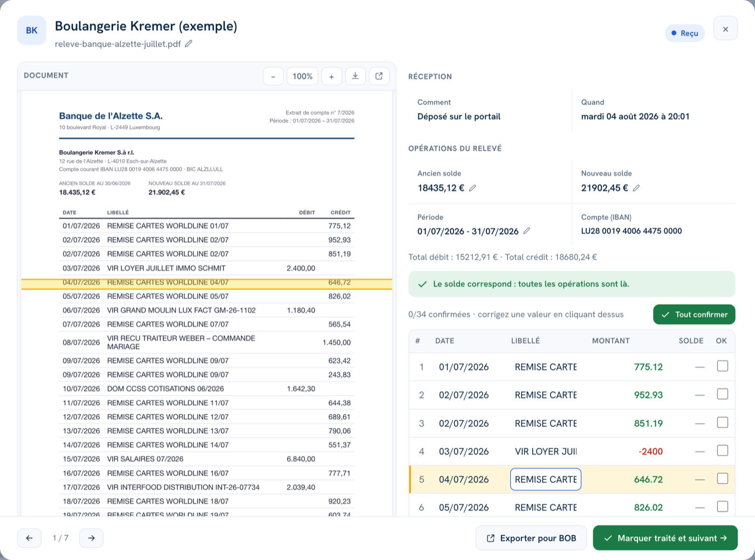This screenshot has height=560, width=755.
Task: Go to next document arrow
Action: click(91, 538)
